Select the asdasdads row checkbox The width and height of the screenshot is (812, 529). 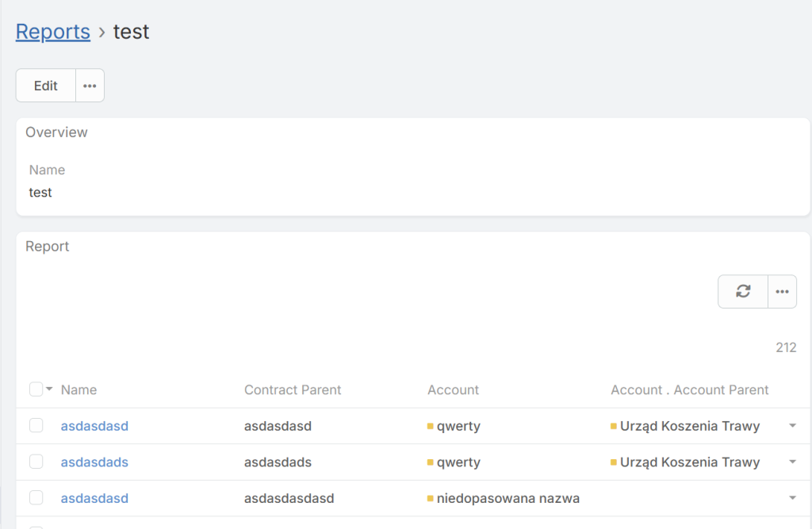36,462
